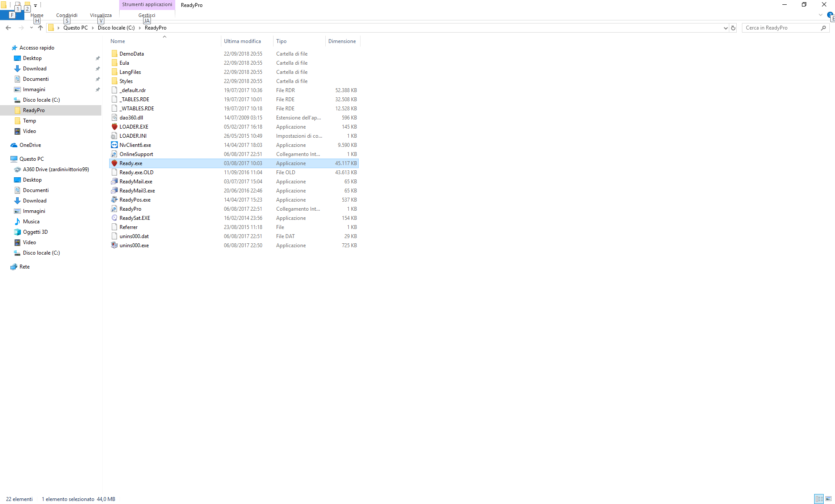This screenshot has height=504, width=835.
Task: Open the Home ribbon tab
Action: pyautogui.click(x=37, y=15)
